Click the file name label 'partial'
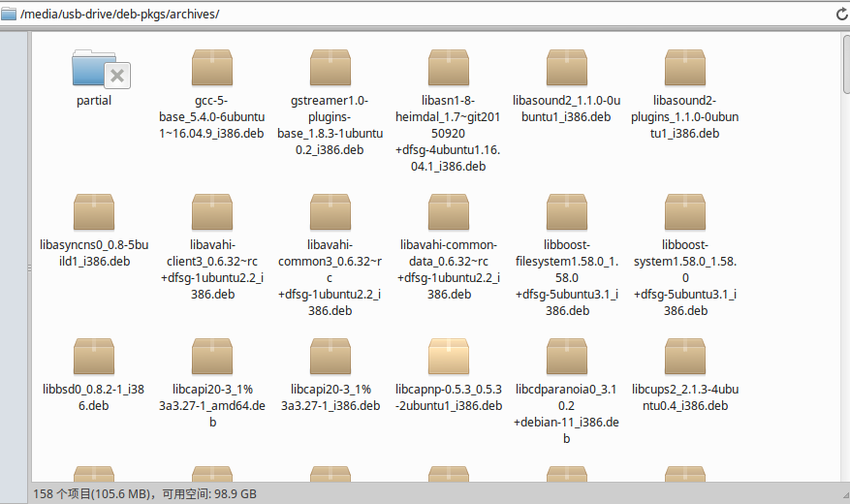Viewport: 850px width, 504px height. 94,100
